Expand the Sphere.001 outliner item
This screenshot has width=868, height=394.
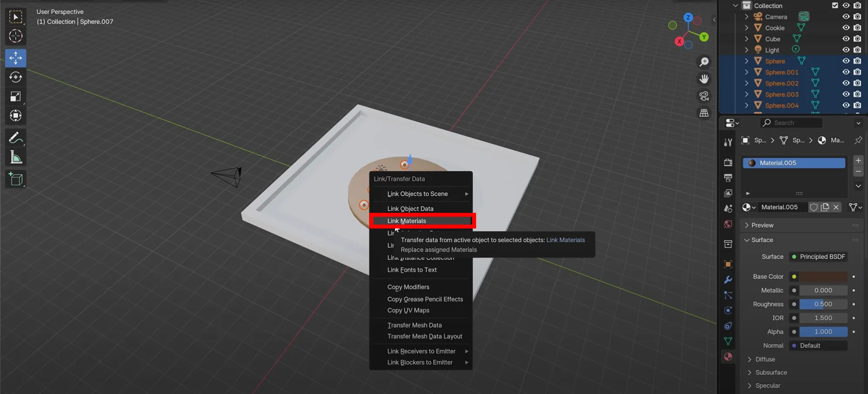coord(746,72)
